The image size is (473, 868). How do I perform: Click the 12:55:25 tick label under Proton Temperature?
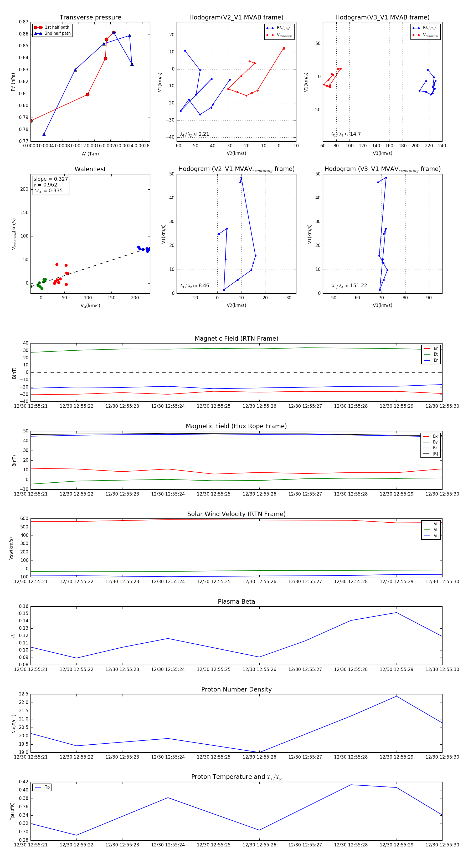click(213, 845)
